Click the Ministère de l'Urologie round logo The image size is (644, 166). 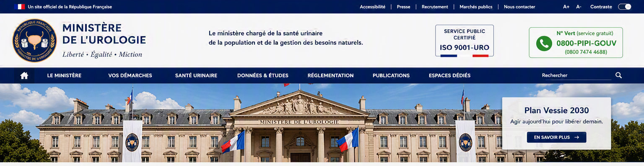click(34, 41)
